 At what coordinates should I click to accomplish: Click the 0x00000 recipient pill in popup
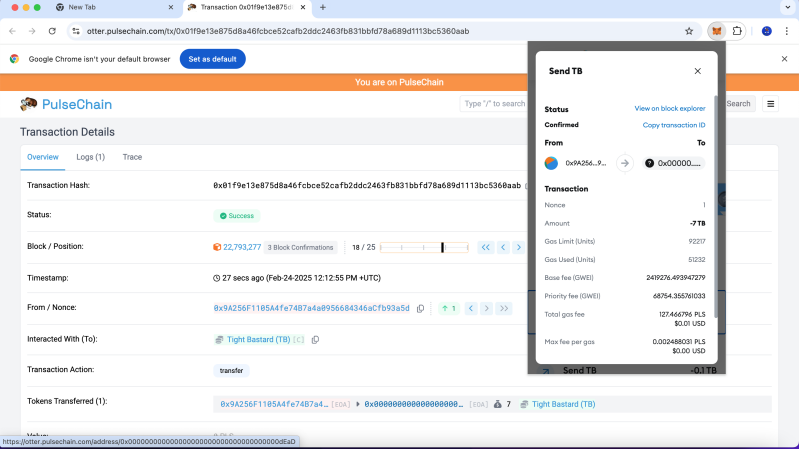(673, 163)
